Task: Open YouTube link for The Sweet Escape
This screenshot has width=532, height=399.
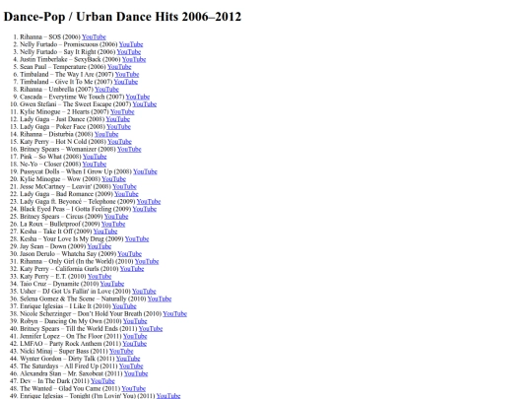Action: pyautogui.click(x=145, y=104)
